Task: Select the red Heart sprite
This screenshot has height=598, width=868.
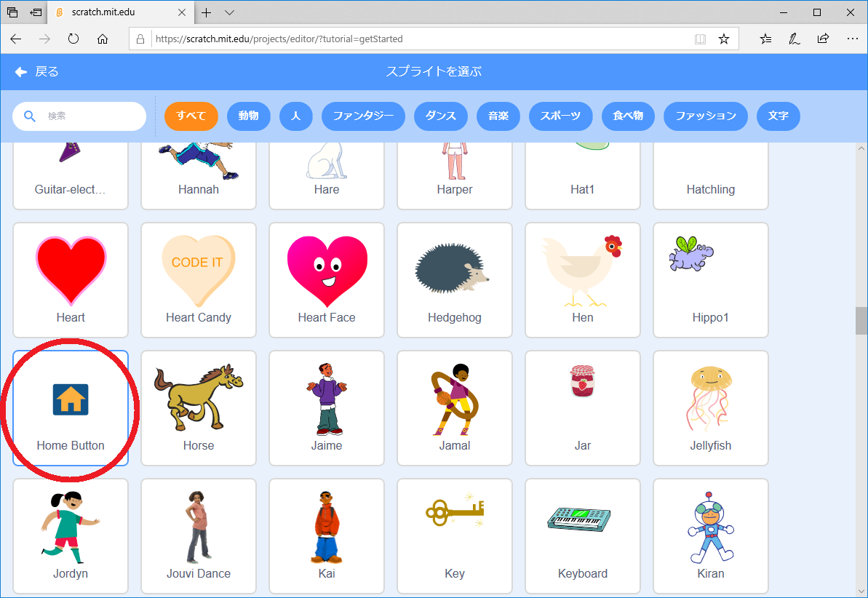Action: coord(71,280)
